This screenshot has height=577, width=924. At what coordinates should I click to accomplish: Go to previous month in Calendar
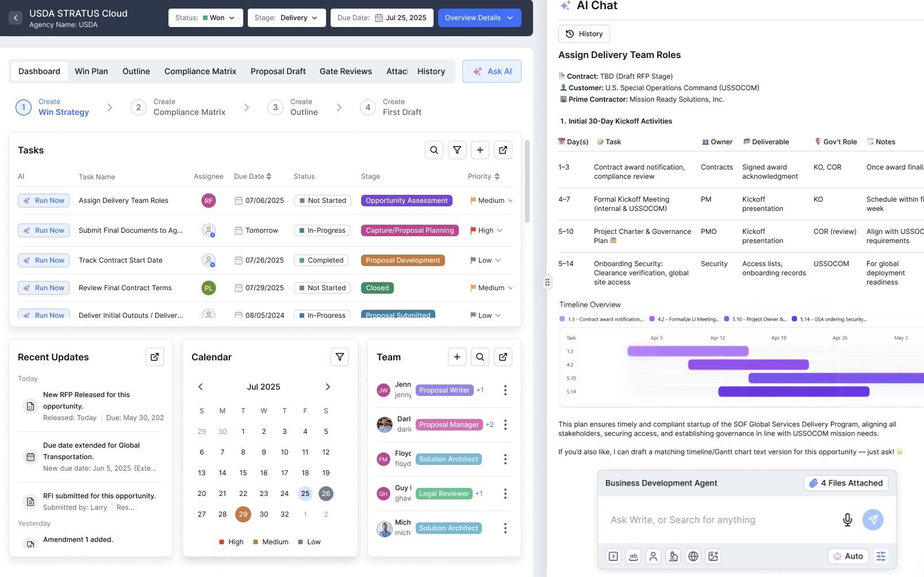[201, 387]
